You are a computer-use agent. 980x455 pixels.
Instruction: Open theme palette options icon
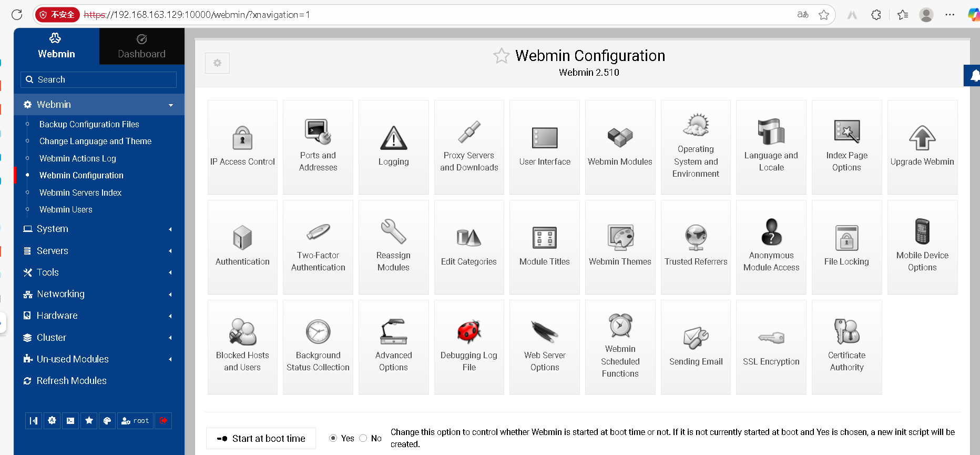coord(107,421)
